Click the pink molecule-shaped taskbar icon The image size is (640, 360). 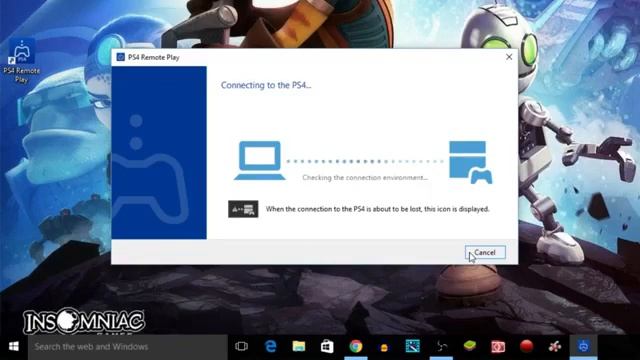click(555, 347)
